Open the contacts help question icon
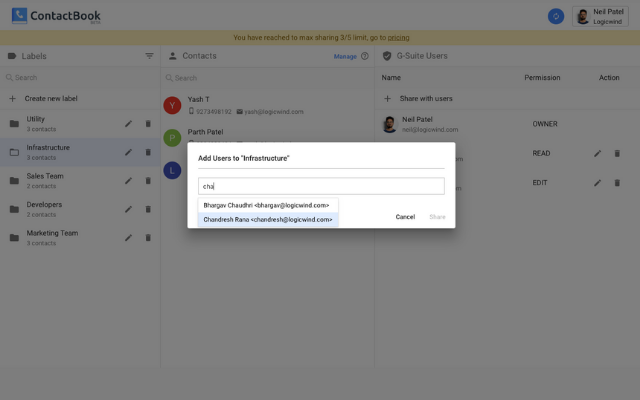The width and height of the screenshot is (640, 400). pos(364,56)
